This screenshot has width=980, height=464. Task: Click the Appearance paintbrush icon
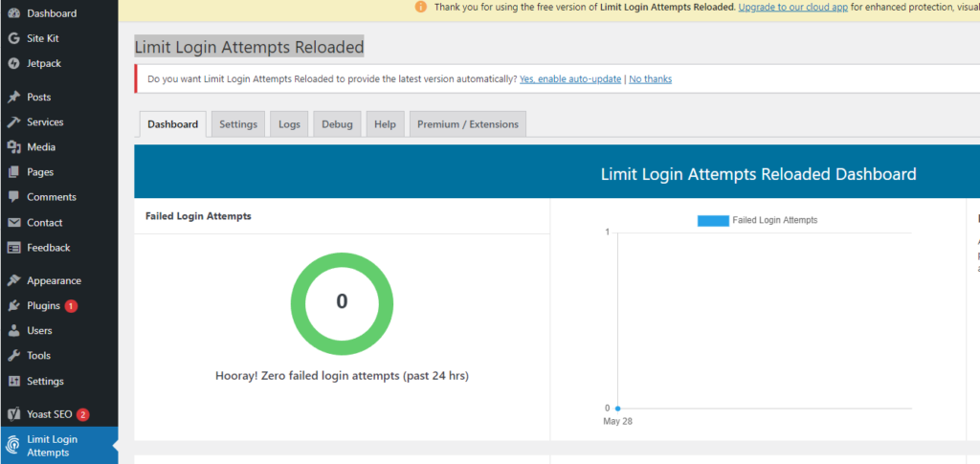coord(13,280)
